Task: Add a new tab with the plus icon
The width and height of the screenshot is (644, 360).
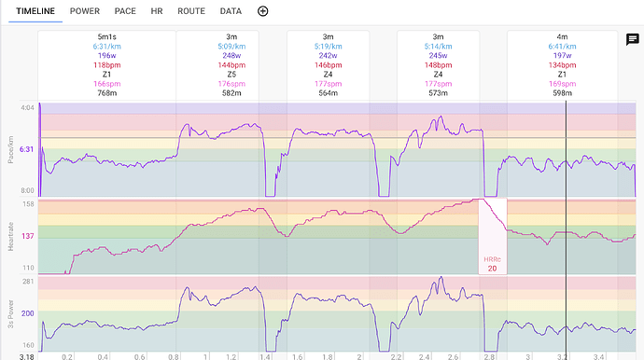Action: [263, 11]
